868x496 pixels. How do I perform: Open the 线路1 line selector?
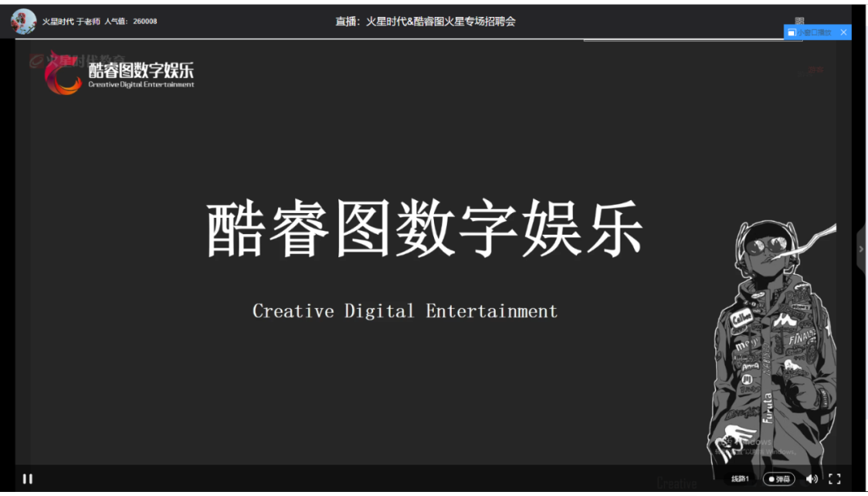pyautogui.click(x=740, y=479)
